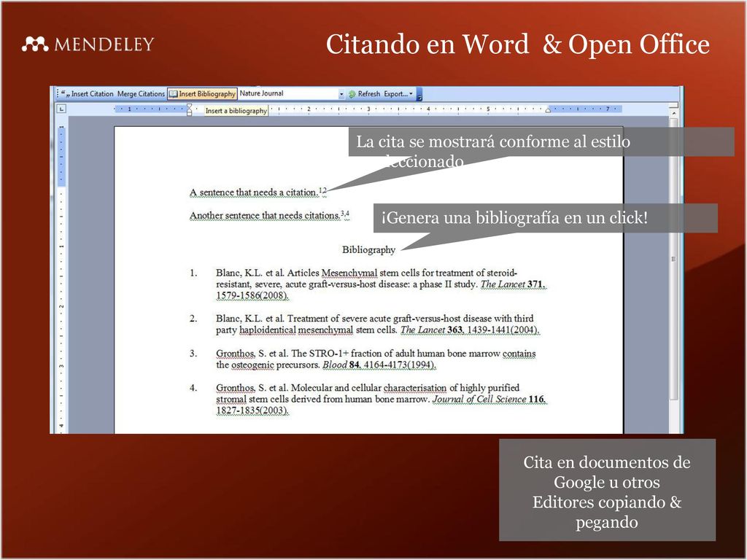This screenshot has height=560, width=747.
Task: Click the 'Cita en documentos de Google' box
Action: click(x=607, y=490)
